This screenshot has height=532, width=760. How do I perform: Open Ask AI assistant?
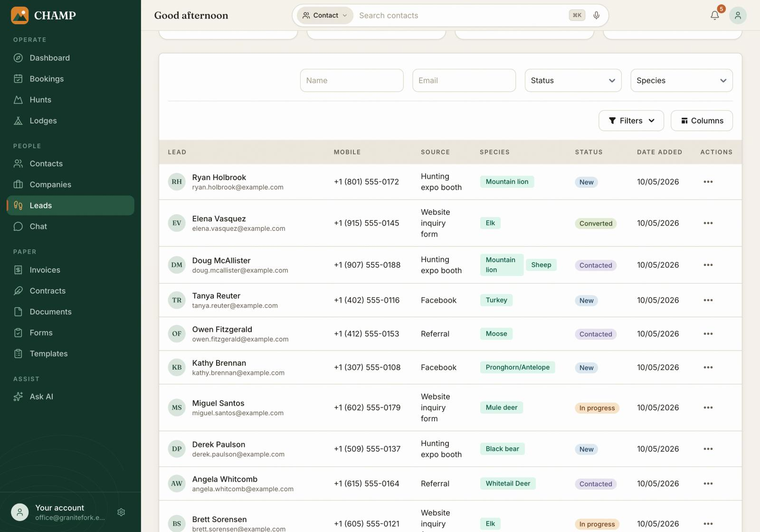pos(70,397)
